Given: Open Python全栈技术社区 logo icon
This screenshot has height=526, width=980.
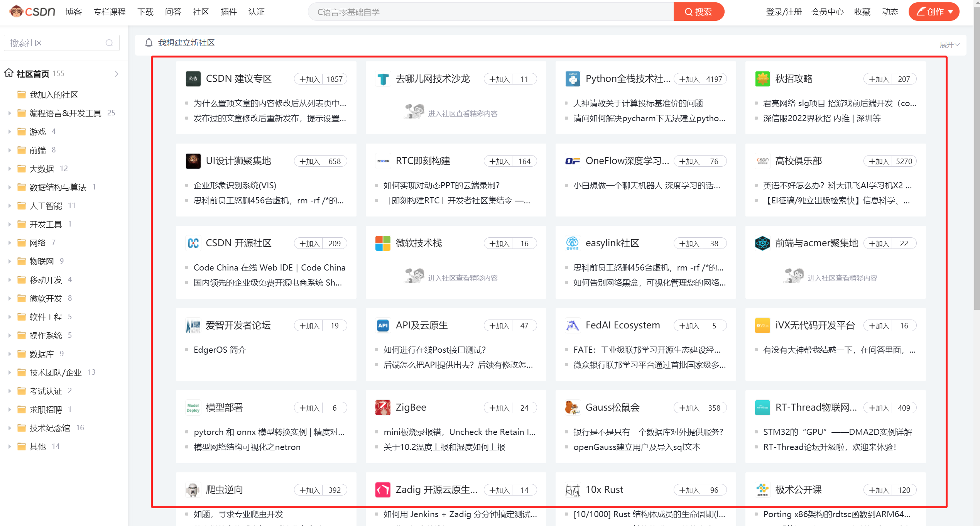Looking at the screenshot, I should [x=573, y=79].
